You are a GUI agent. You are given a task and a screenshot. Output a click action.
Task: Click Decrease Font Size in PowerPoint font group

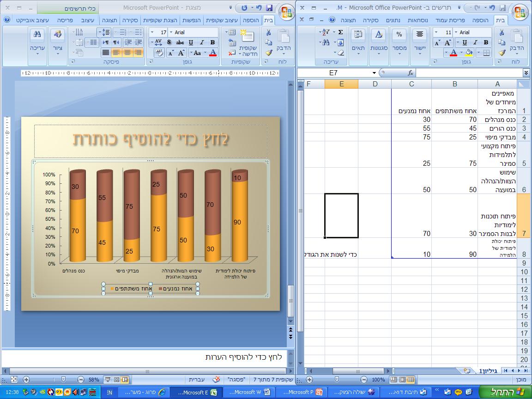click(171, 53)
